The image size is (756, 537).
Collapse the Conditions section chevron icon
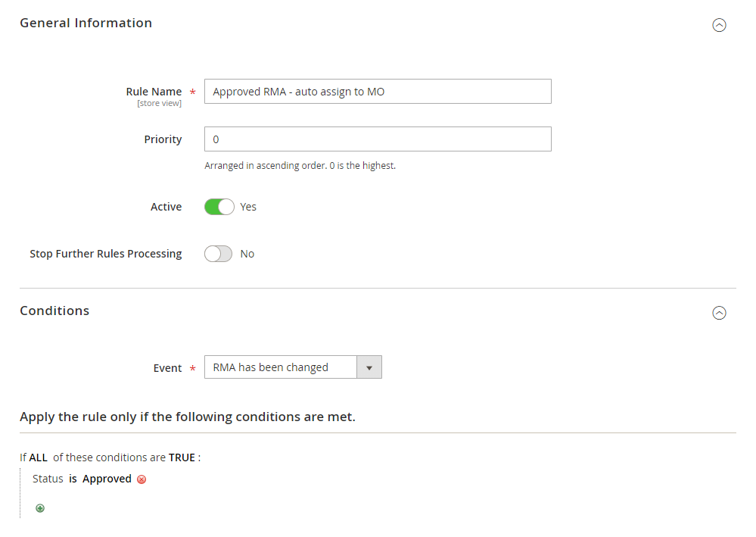719,313
